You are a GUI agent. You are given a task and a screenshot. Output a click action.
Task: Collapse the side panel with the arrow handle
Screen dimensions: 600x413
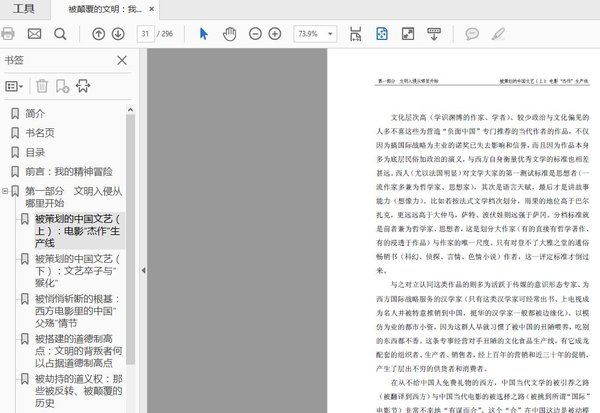(143, 270)
